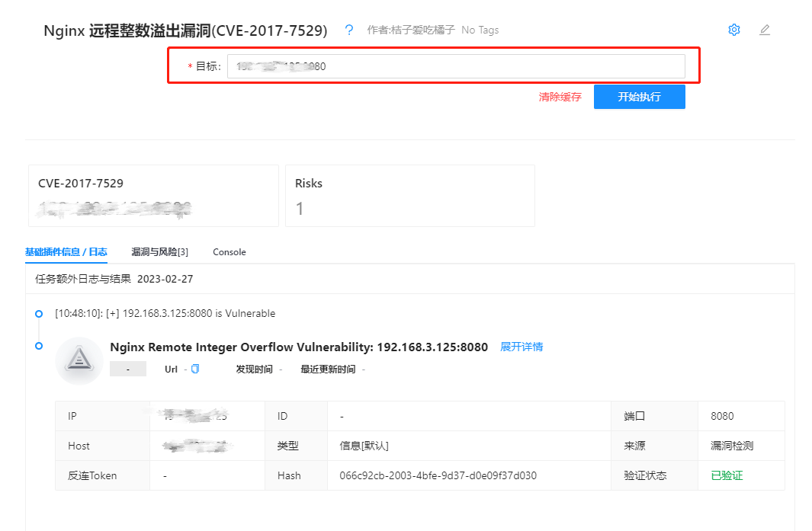Open the plugin help question mark icon
812x531 pixels.
pos(349,30)
